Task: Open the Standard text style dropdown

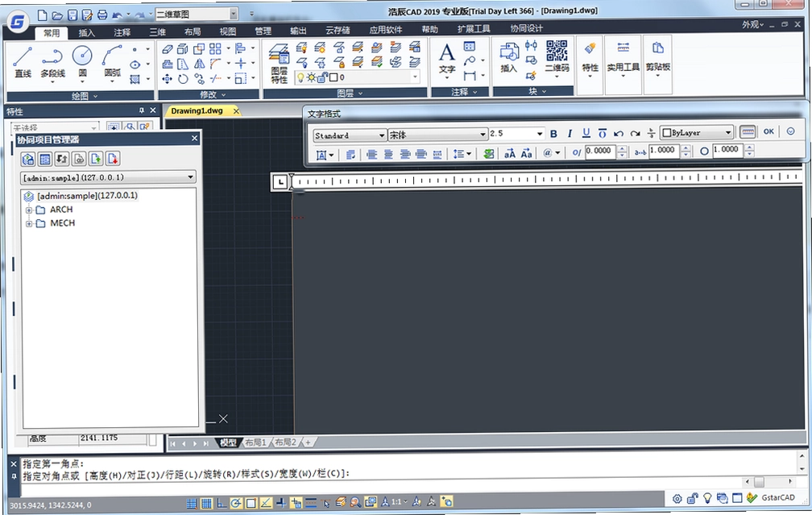Action: 350,135
